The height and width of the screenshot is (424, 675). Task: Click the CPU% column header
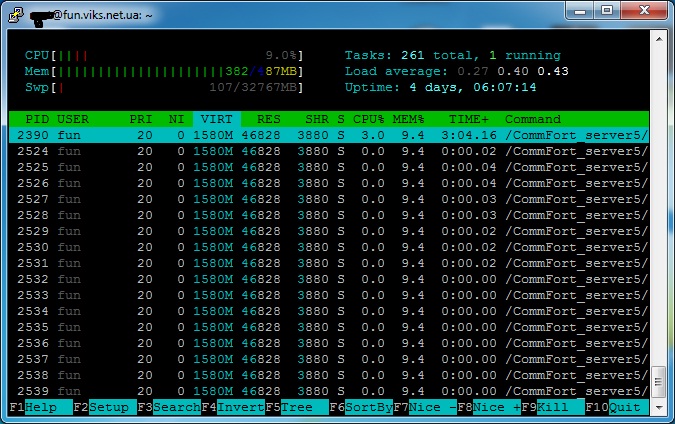[x=368, y=119]
